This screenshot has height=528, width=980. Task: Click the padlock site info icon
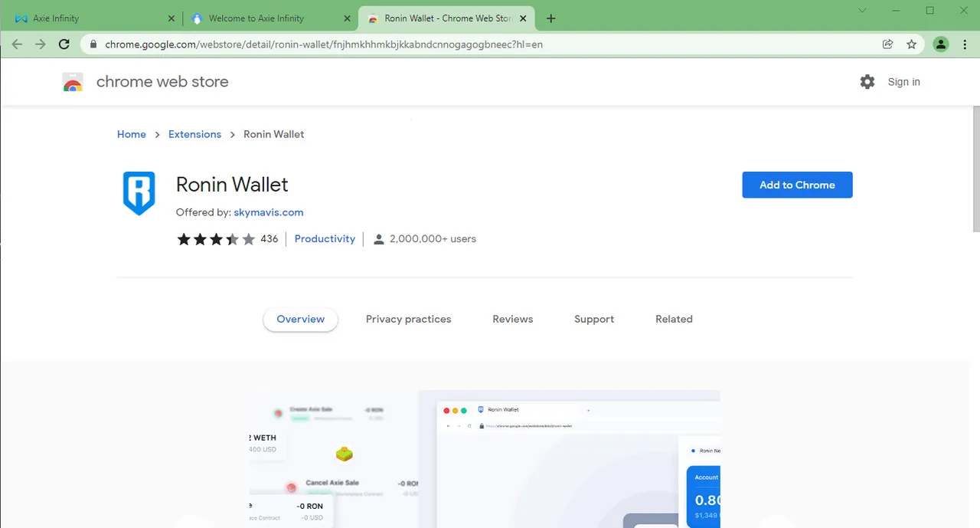94,44
